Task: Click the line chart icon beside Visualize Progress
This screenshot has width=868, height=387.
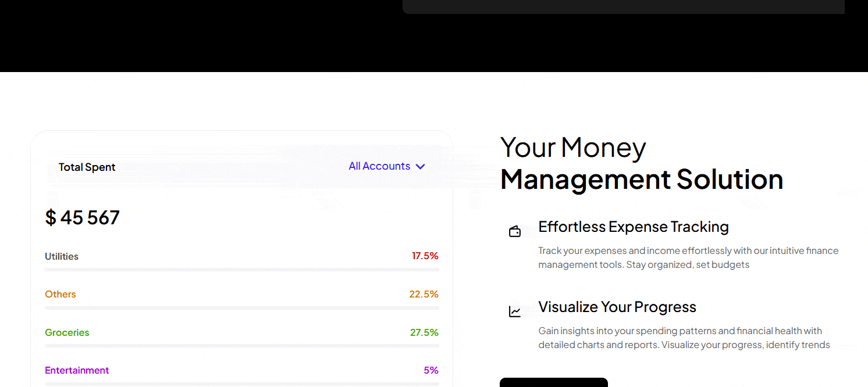Action: 515,312
